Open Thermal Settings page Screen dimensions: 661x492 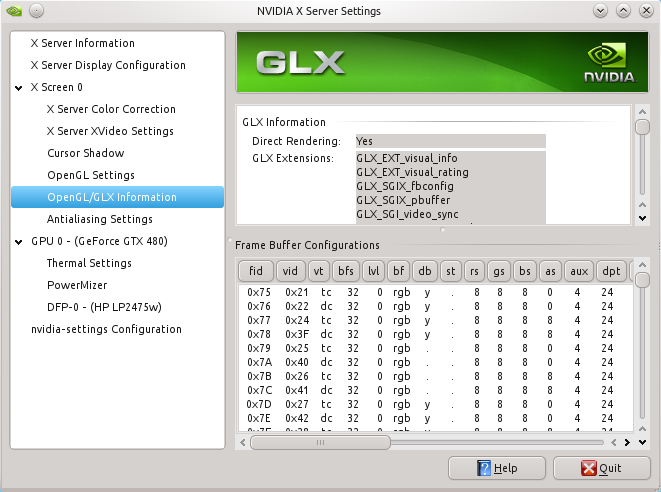(x=89, y=263)
